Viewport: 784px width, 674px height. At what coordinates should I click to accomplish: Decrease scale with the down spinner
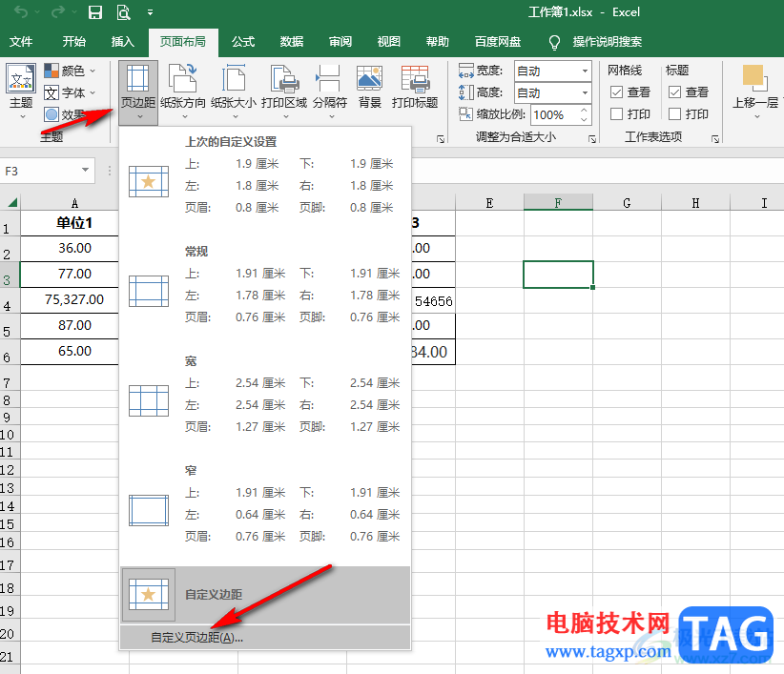(584, 120)
